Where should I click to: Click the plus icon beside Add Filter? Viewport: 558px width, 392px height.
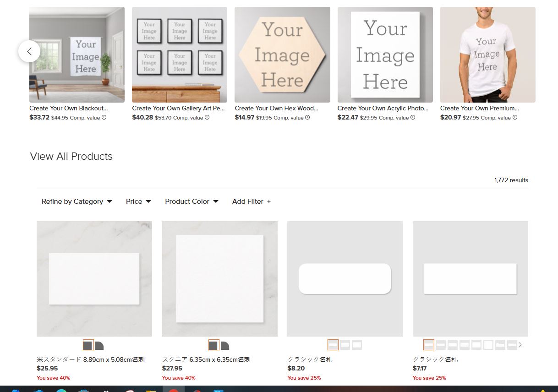point(269,201)
